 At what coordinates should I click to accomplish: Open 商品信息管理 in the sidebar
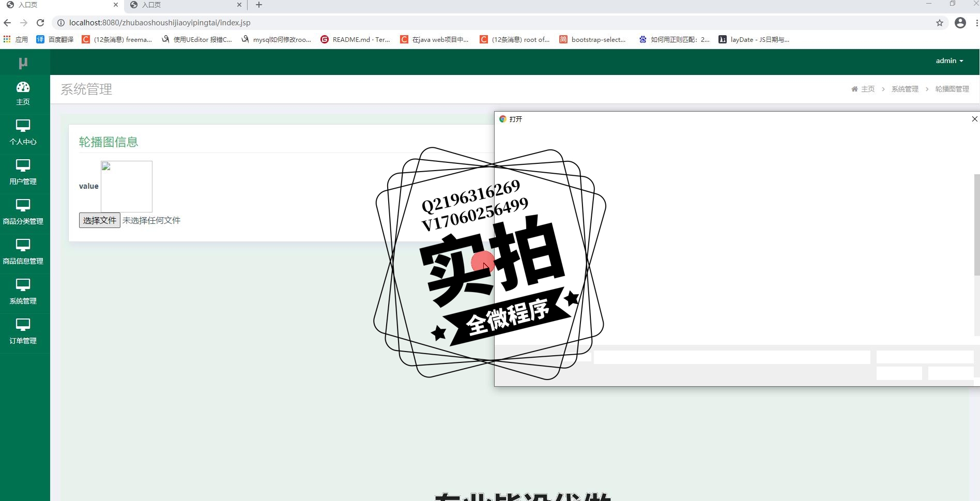23,252
